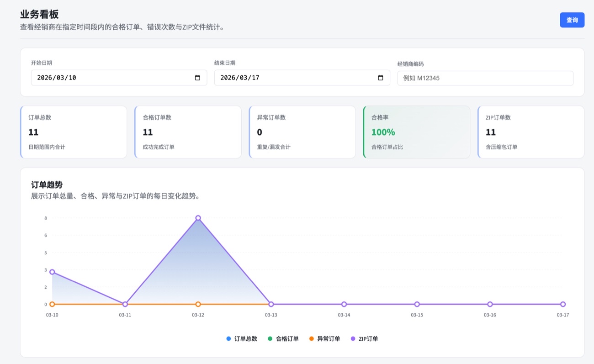Click the data point at 03-16
Viewport: 594px width, 364px height.
(x=490, y=304)
